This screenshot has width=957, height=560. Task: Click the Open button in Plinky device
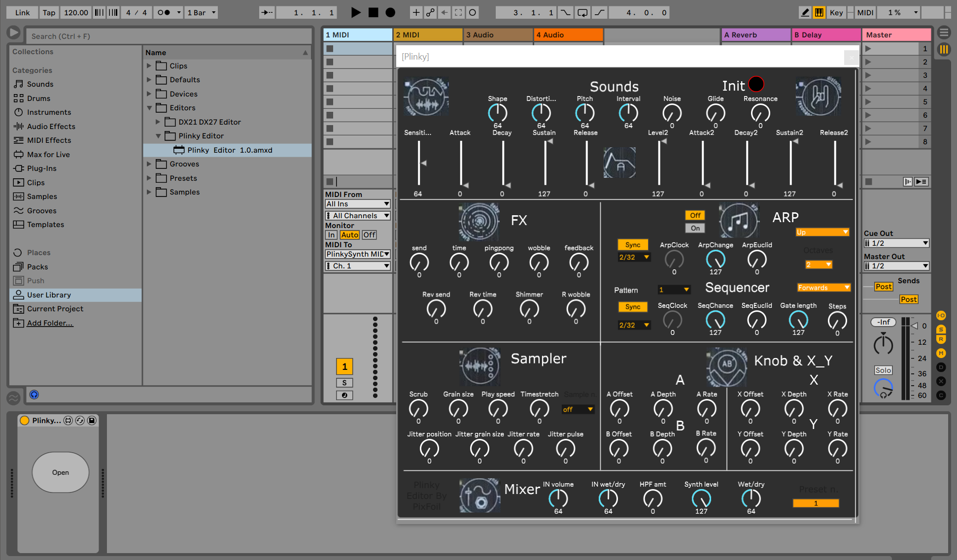[61, 472]
